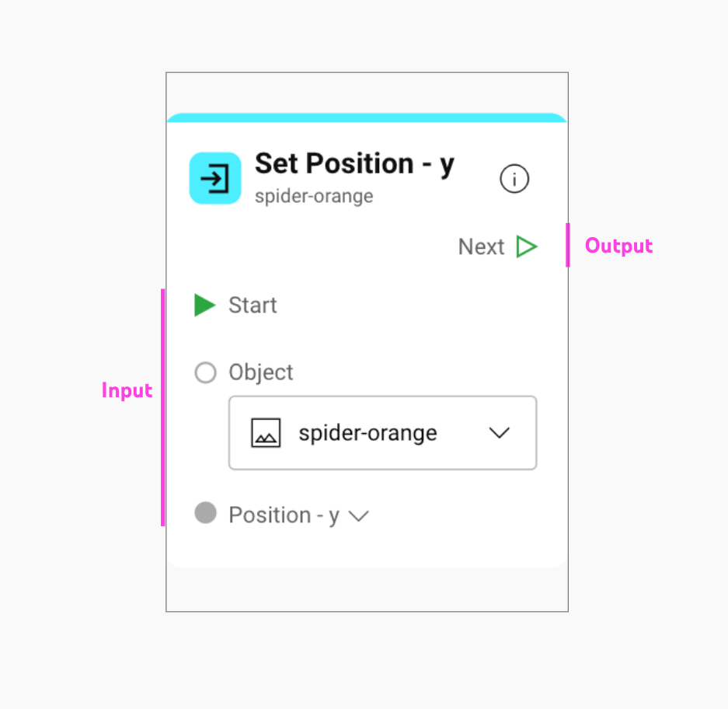Click the Object label text
Viewport: 728px width, 709px height.
click(261, 372)
